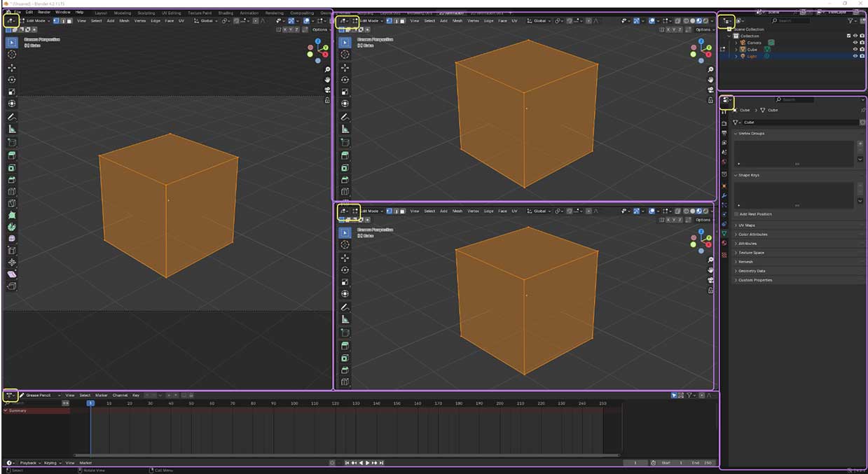Select the Measure tool in the left viewport
868x474 pixels.
point(12,130)
